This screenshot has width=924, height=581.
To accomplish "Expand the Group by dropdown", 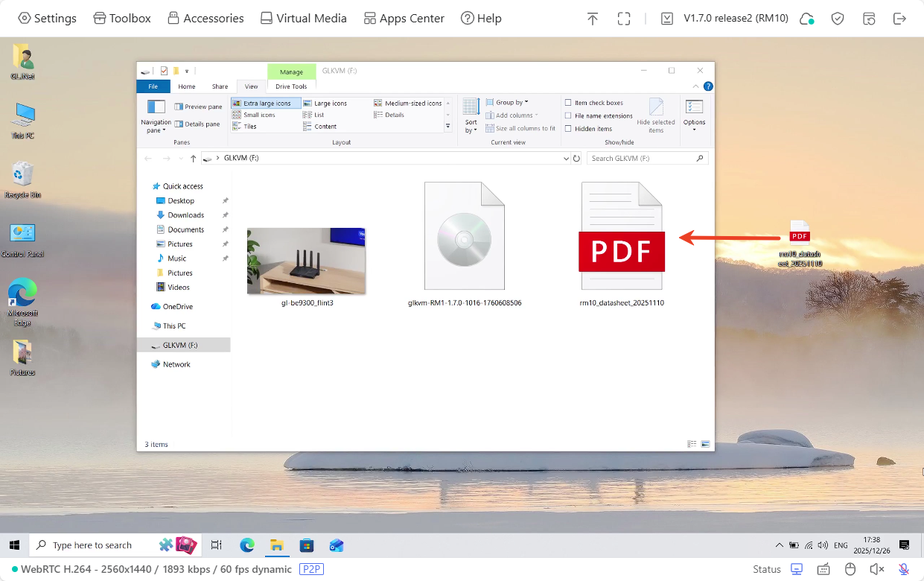I will click(x=510, y=102).
